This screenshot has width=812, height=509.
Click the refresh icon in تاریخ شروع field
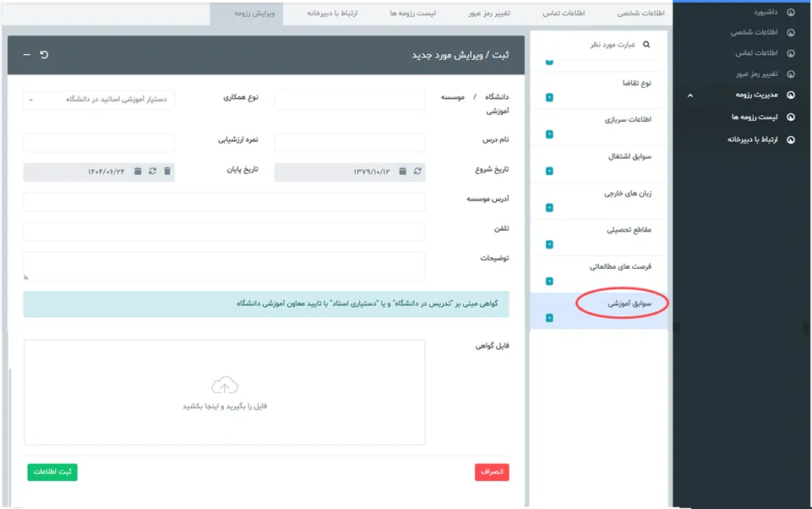click(x=417, y=172)
